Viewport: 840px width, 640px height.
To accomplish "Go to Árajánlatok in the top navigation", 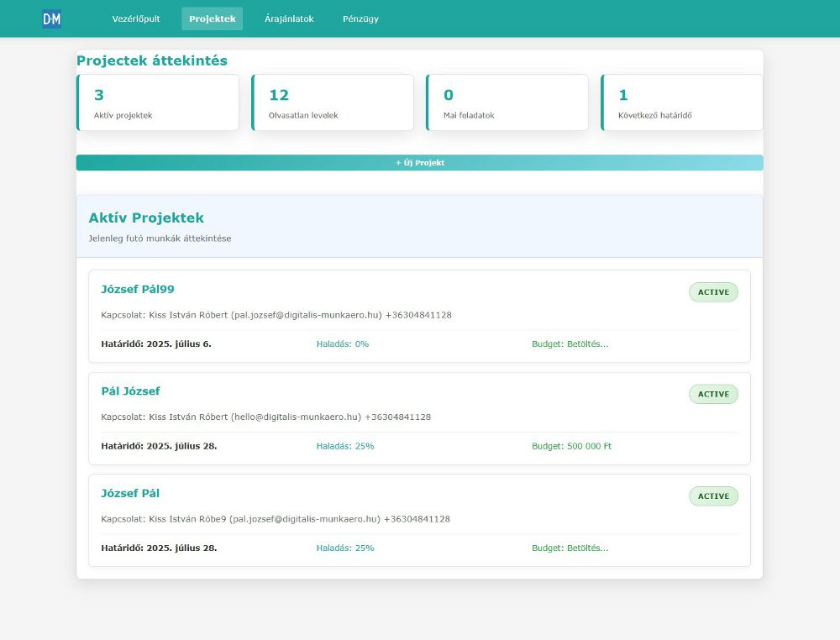I will pos(289,18).
